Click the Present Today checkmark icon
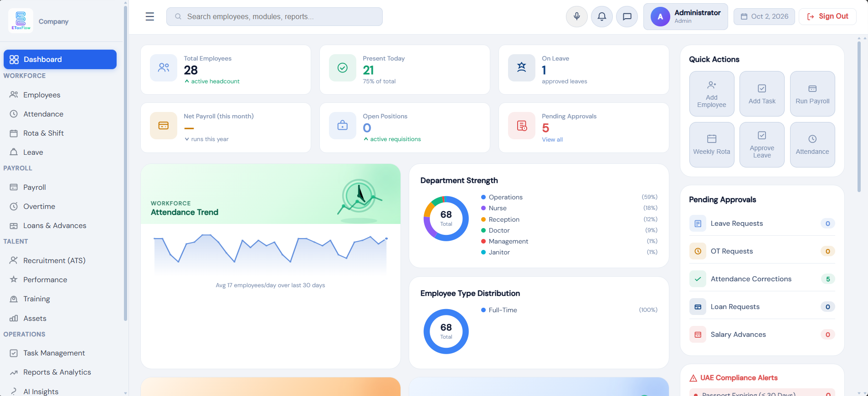Image resolution: width=868 pixels, height=396 pixels. click(343, 68)
